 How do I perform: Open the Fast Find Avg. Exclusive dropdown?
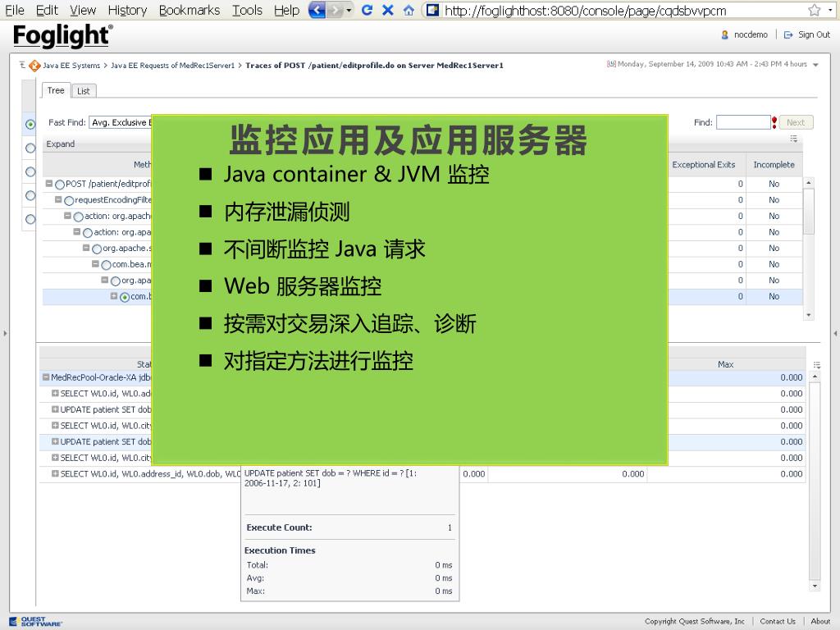coord(121,123)
